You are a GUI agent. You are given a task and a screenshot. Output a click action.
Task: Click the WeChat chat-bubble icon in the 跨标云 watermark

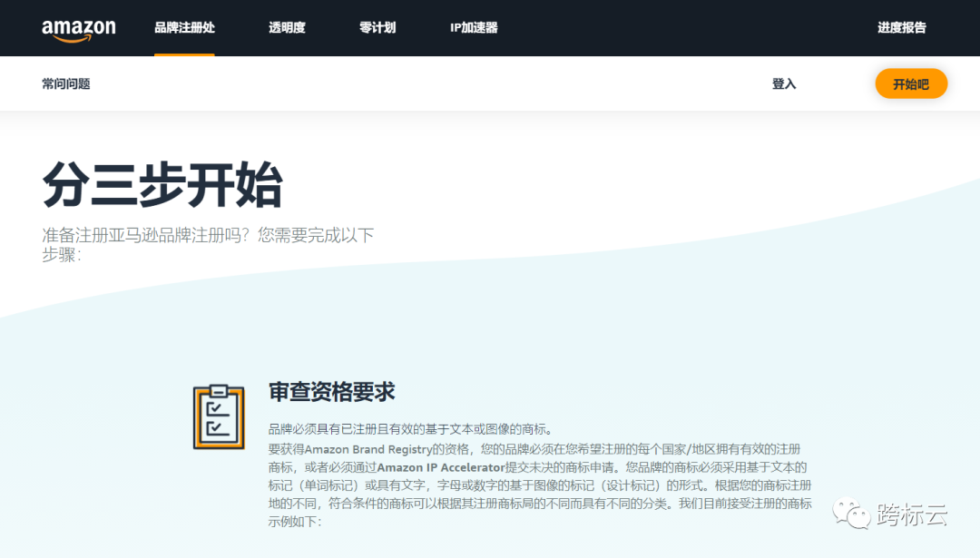pyautogui.click(x=854, y=514)
